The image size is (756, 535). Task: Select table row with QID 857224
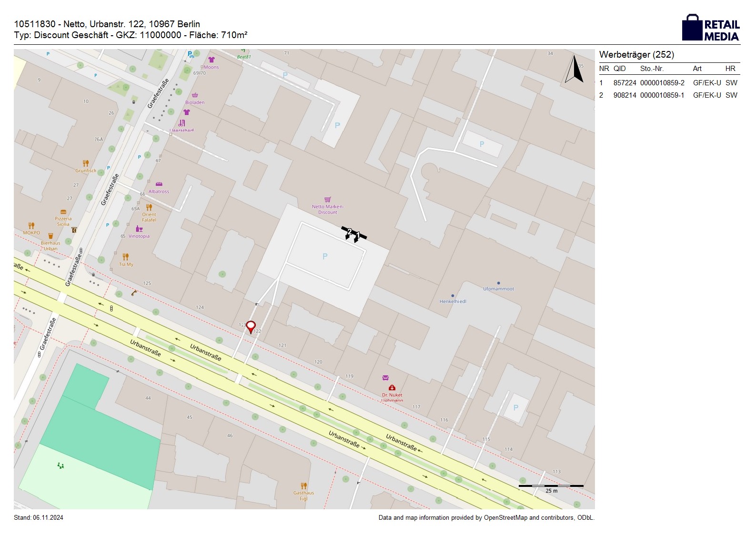click(669, 83)
